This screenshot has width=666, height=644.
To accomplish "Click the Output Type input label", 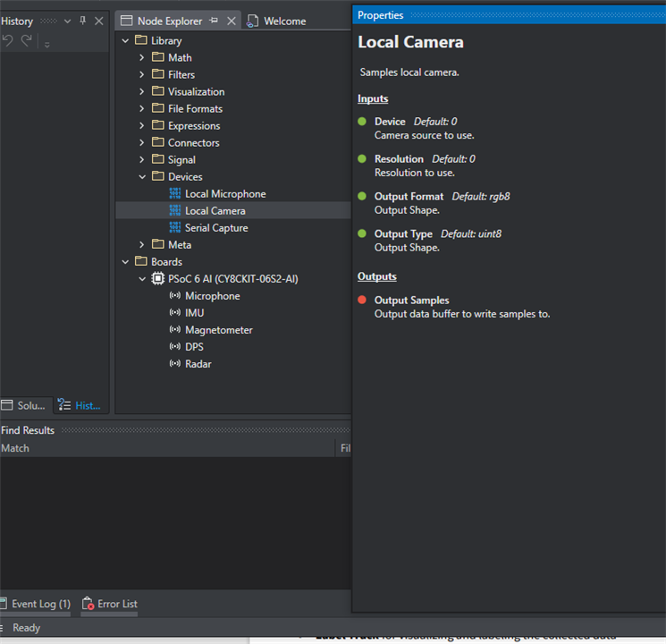I will click(403, 233).
